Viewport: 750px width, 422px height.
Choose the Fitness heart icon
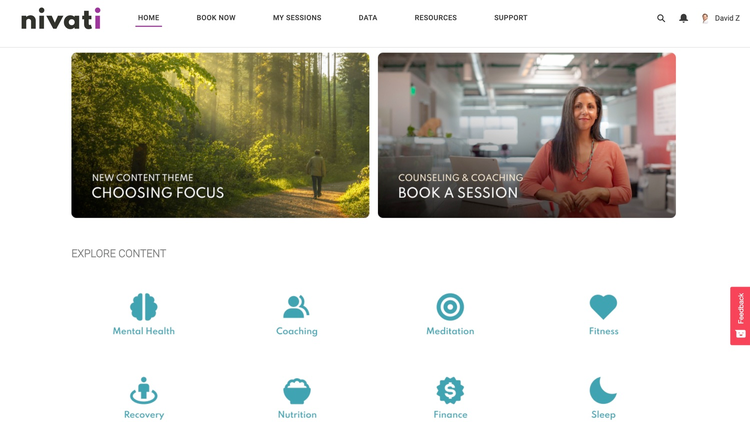click(603, 307)
